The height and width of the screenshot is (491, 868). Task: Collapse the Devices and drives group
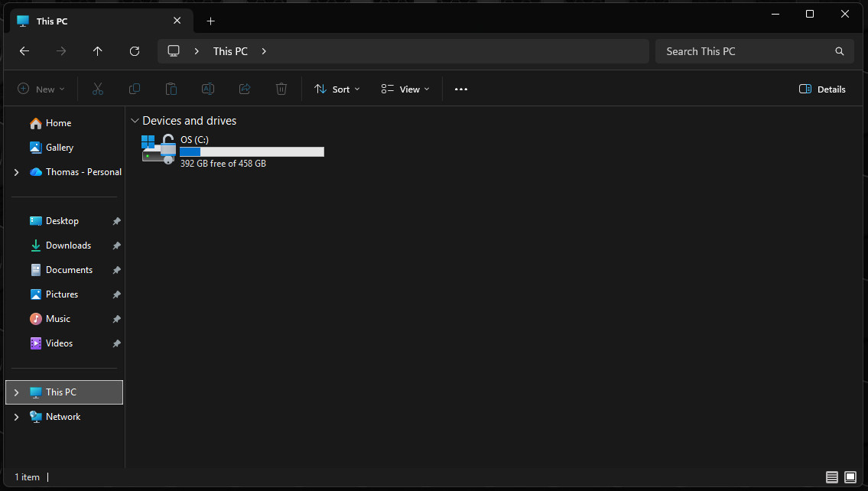pos(135,121)
